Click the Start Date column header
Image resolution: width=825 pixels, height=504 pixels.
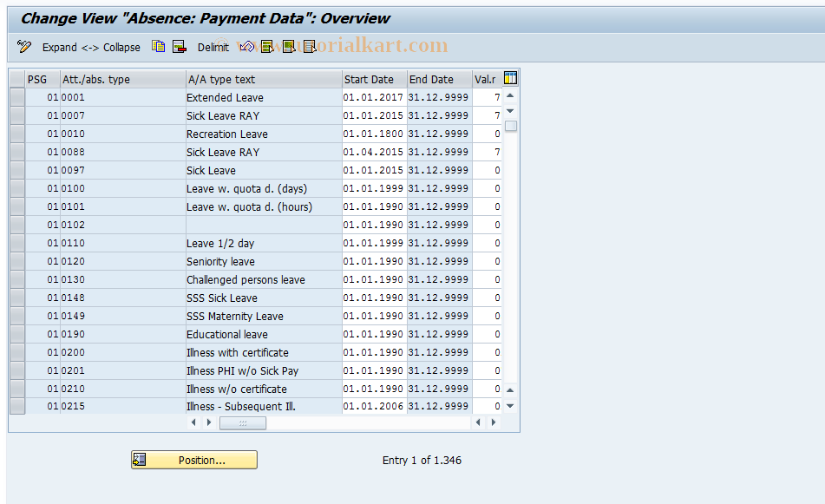[x=374, y=79]
